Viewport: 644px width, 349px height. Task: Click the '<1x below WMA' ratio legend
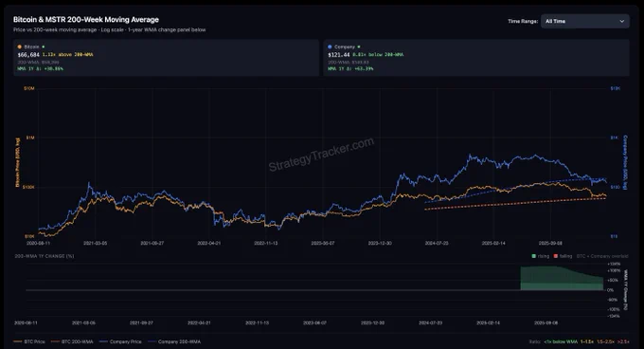coord(561,341)
